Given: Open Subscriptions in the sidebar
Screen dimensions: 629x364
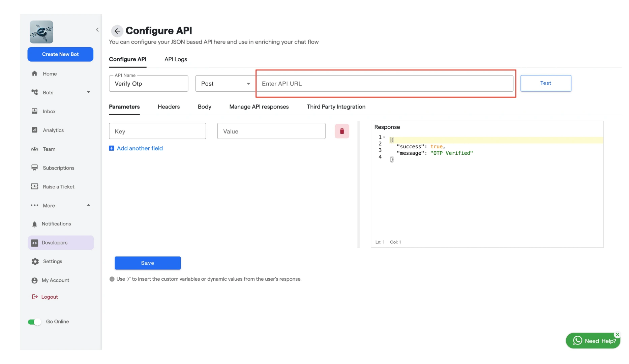Looking at the screenshot, I should [58, 168].
